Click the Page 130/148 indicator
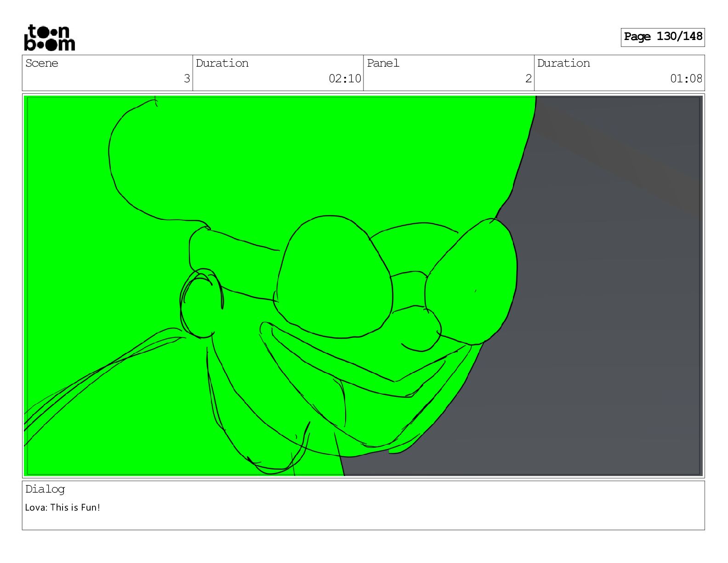The image size is (728, 563). click(662, 37)
